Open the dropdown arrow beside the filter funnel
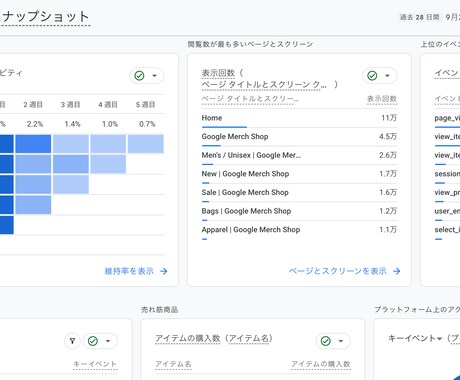This screenshot has height=380, width=460. [x=108, y=341]
